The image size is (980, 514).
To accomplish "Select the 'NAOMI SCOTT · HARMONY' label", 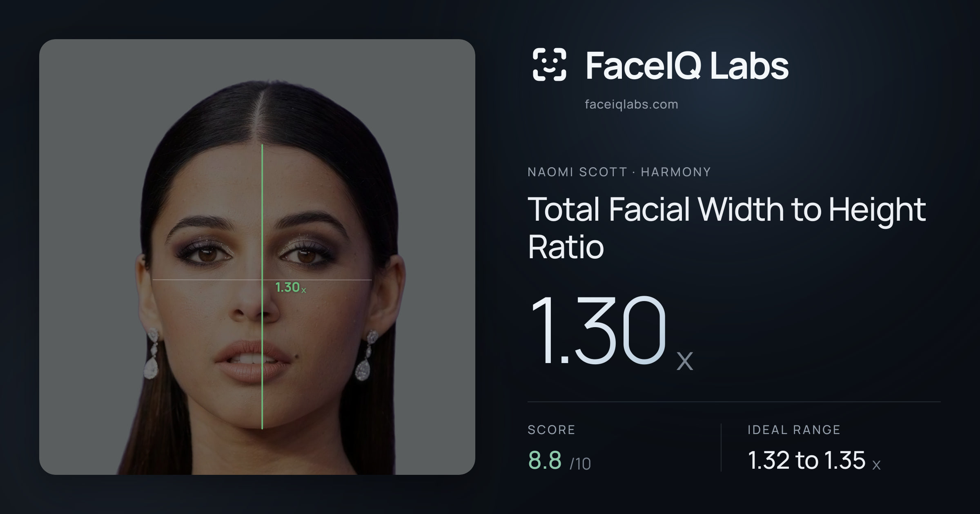I will (619, 172).
